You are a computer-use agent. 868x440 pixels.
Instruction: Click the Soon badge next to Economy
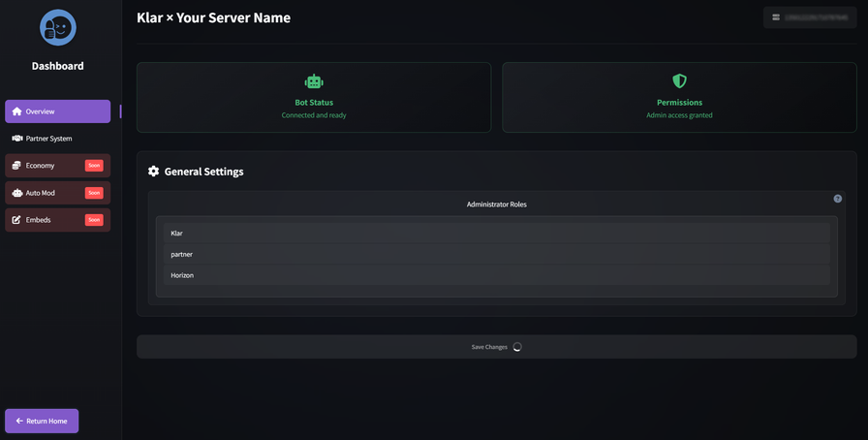(x=94, y=166)
